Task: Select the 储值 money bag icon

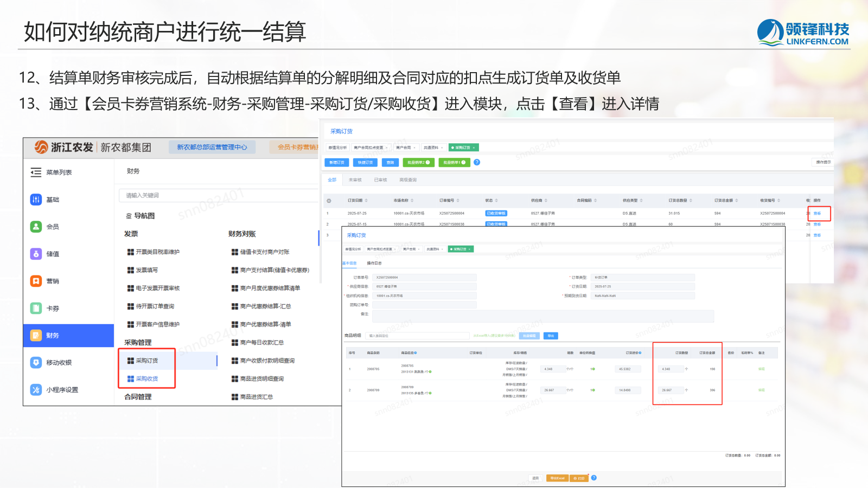Action: click(x=36, y=254)
